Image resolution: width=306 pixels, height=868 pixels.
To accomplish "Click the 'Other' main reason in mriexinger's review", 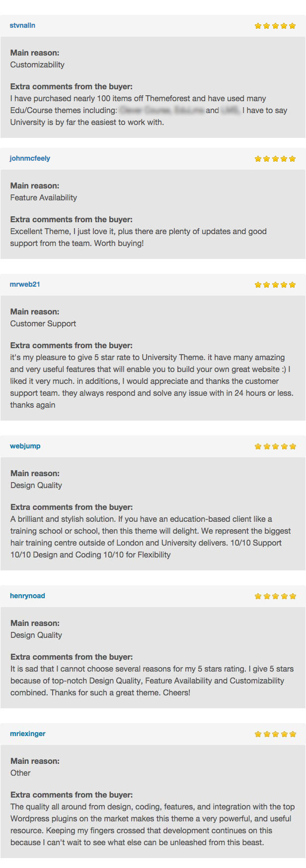I will (x=20, y=773).
